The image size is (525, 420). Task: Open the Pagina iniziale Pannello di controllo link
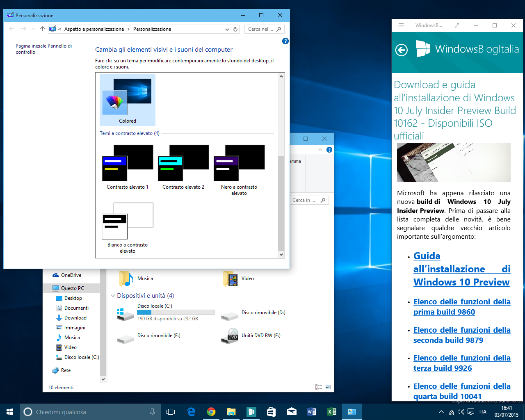click(x=43, y=49)
